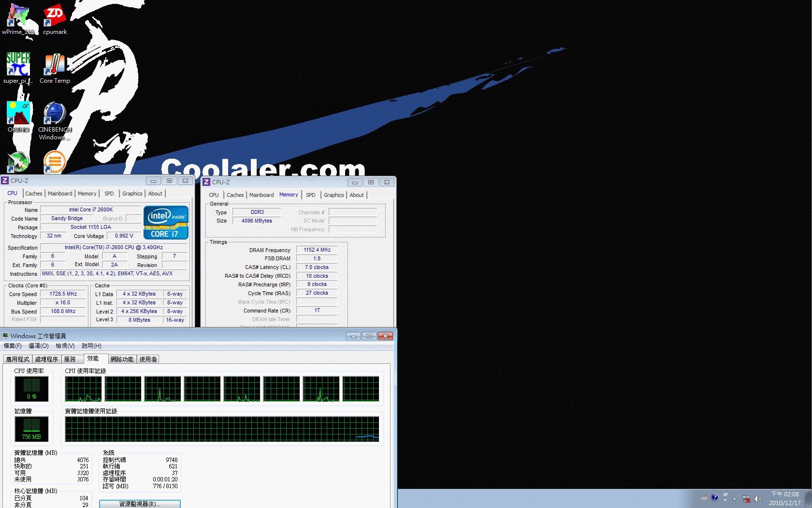The width and height of the screenshot is (812, 508).
Task: Click the taskbar clock and date
Action: coord(784,498)
